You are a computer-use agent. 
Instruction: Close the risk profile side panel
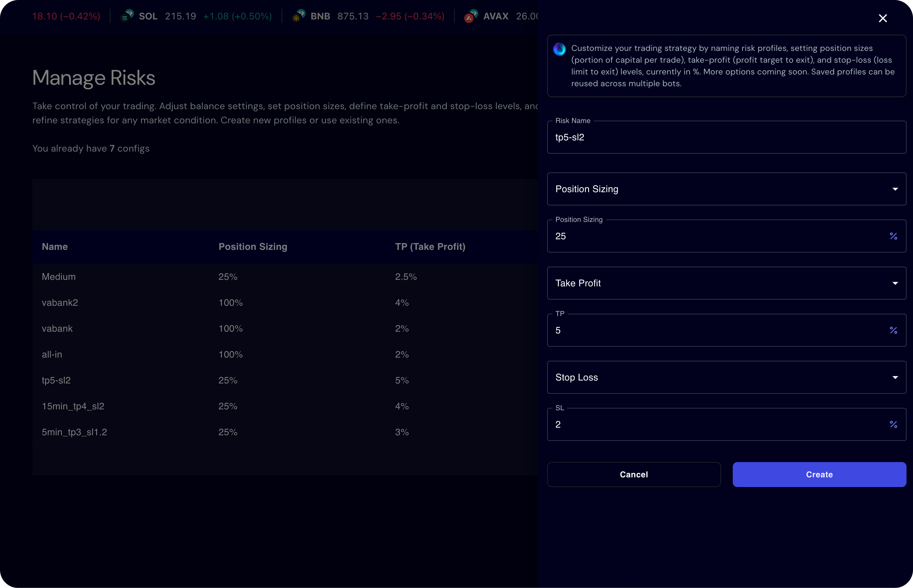[x=882, y=18]
